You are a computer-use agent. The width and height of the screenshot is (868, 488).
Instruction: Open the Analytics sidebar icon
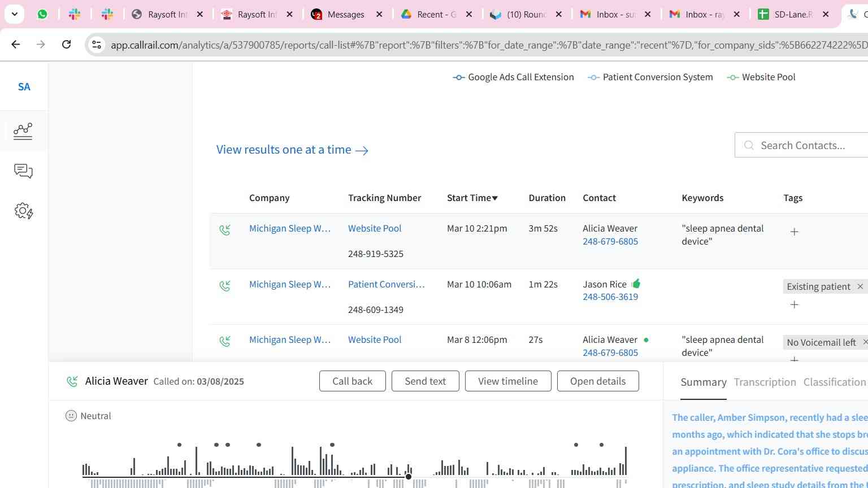[23, 131]
